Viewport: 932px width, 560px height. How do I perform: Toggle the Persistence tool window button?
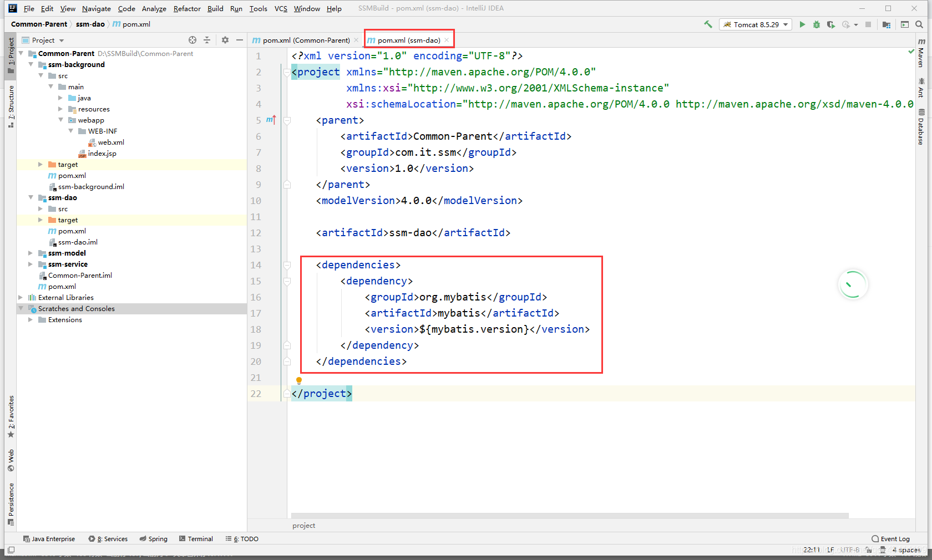11,505
